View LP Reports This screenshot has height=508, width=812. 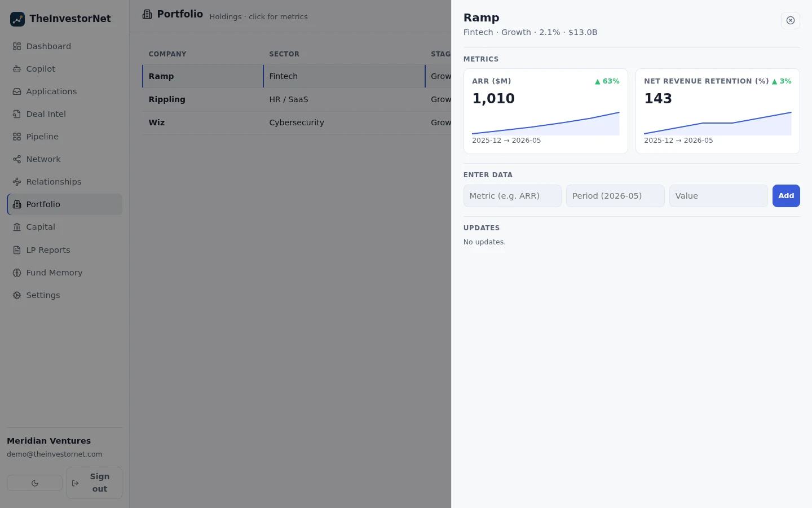[x=64, y=250]
